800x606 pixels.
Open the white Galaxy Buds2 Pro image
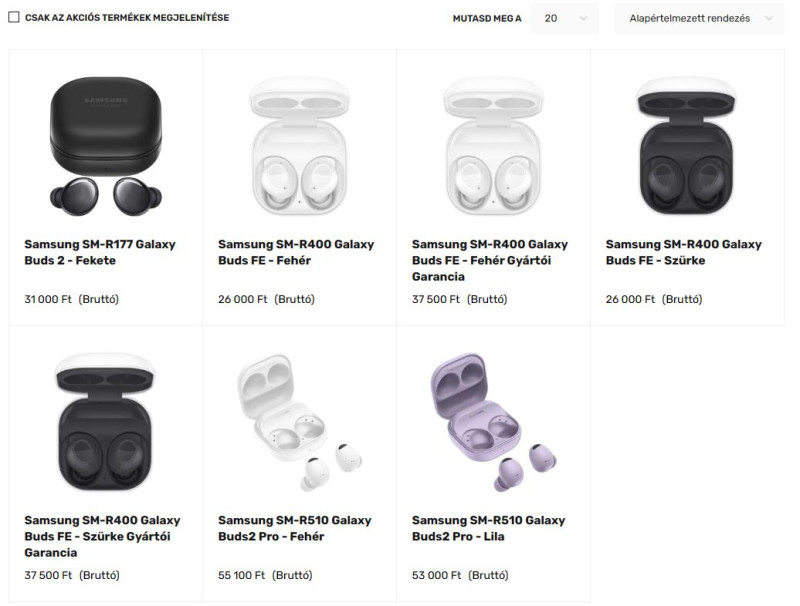tap(300, 422)
